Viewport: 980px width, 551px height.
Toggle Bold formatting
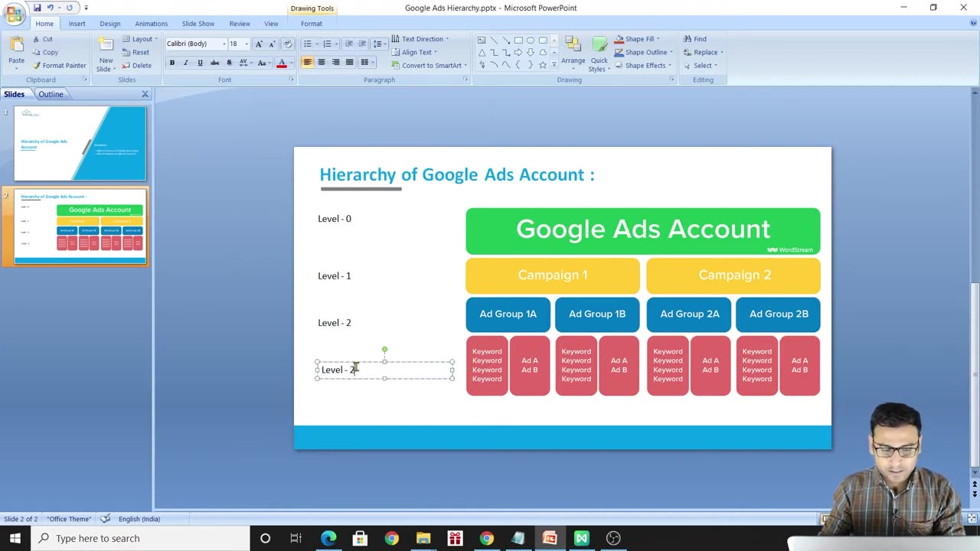pyautogui.click(x=172, y=63)
